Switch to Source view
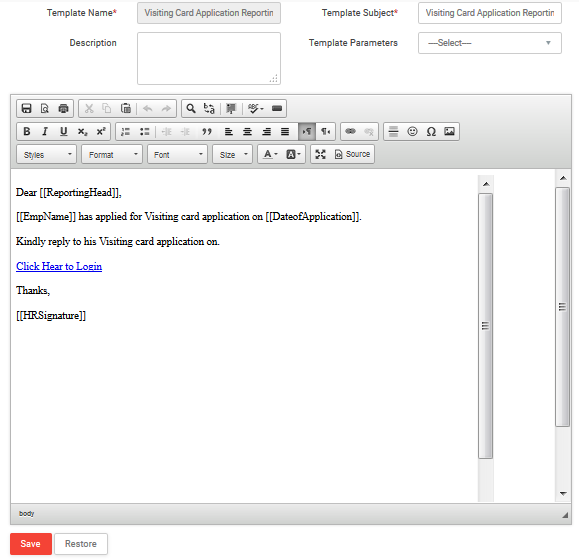 point(352,154)
